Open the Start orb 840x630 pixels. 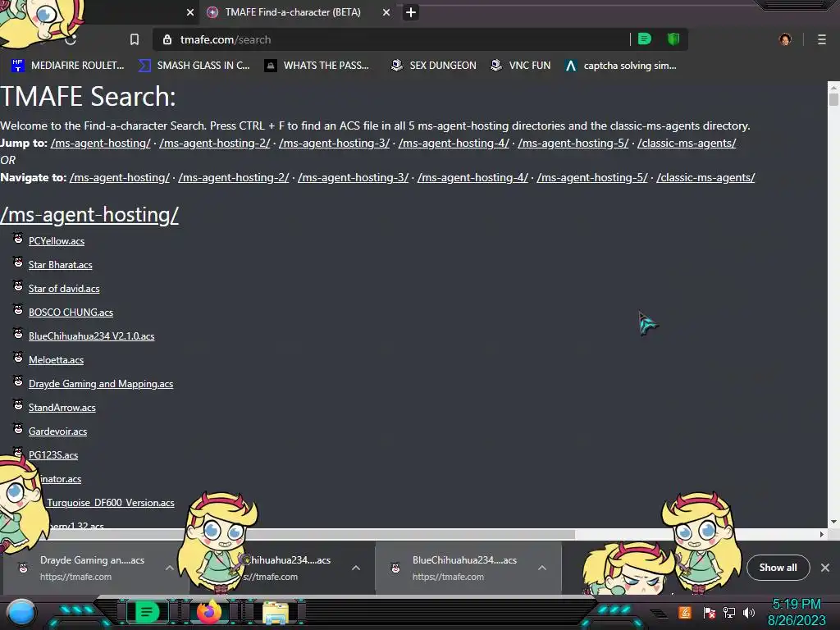[x=21, y=612]
